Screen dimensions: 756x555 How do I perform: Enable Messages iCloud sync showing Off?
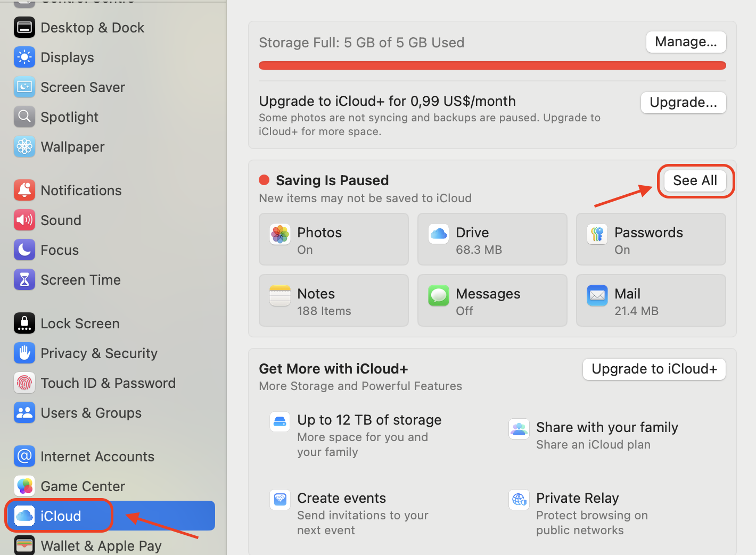click(x=492, y=300)
